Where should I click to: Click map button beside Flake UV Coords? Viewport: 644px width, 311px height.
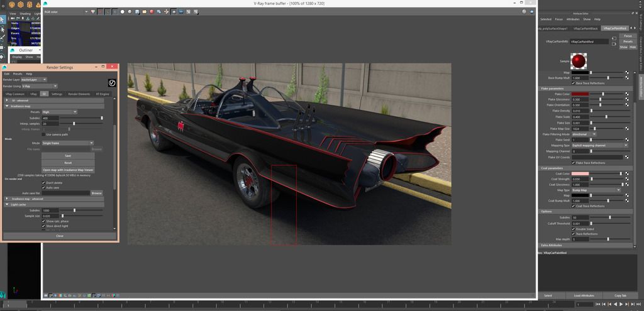click(627, 157)
